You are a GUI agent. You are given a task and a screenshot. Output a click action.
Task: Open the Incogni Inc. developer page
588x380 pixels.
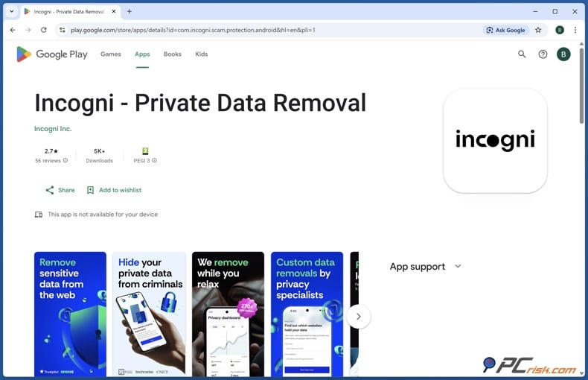click(x=53, y=129)
